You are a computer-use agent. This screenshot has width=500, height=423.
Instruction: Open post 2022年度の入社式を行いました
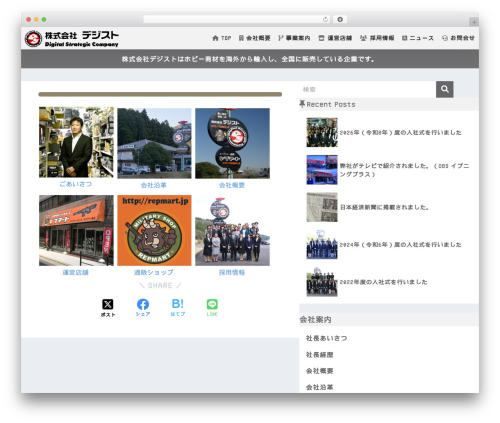[383, 282]
